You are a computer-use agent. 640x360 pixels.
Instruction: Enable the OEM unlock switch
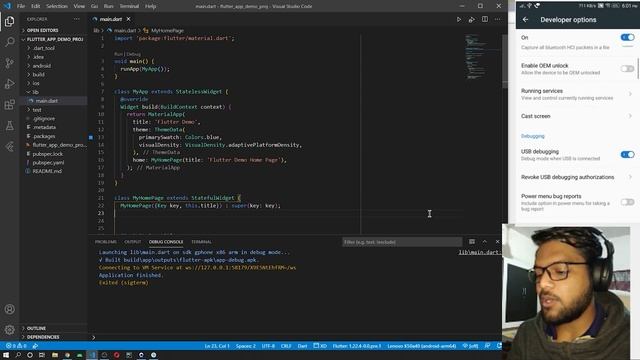coord(627,69)
